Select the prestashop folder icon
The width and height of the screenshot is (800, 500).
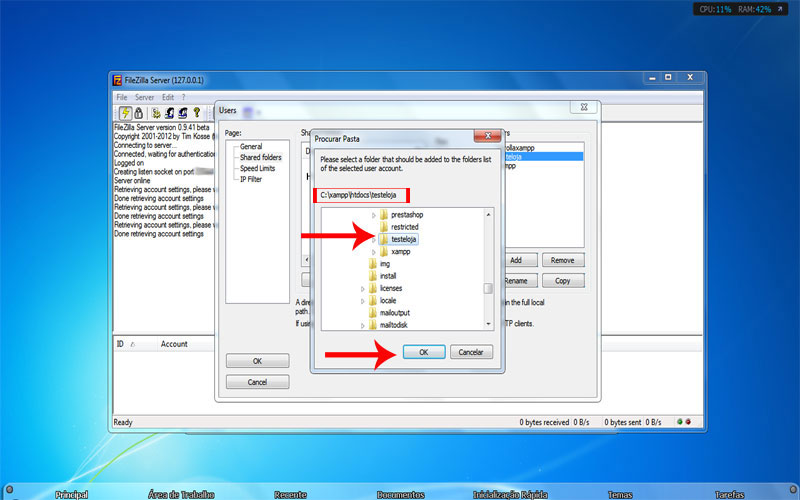384,215
